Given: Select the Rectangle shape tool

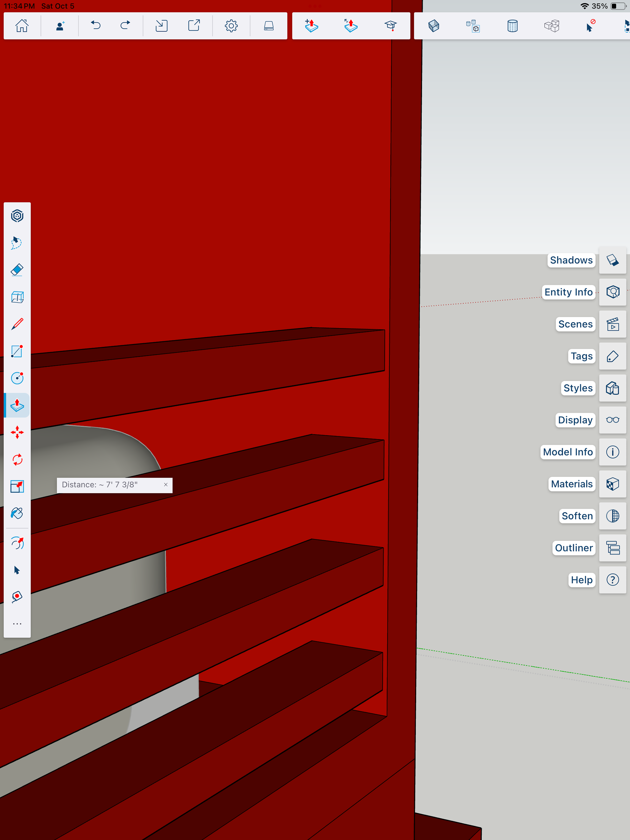Looking at the screenshot, I should point(17,351).
